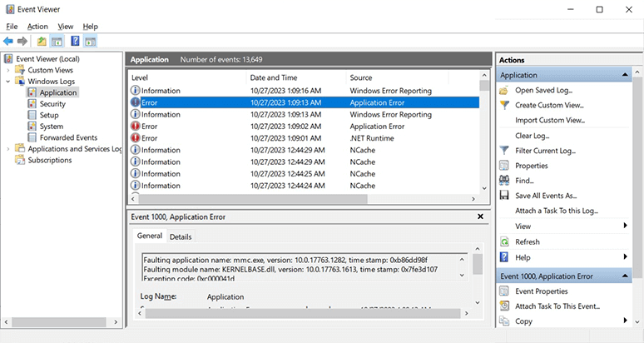This screenshot has width=644, height=343.
Task: Click the Level column header
Action: pyautogui.click(x=187, y=77)
